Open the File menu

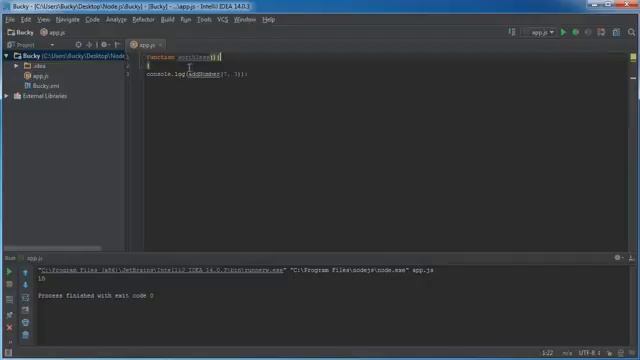coord(10,20)
